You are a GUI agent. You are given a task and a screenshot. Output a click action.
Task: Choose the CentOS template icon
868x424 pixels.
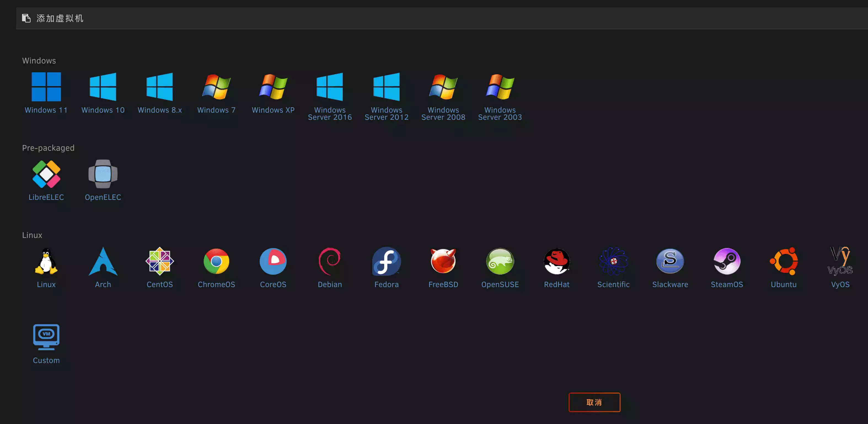click(x=159, y=261)
